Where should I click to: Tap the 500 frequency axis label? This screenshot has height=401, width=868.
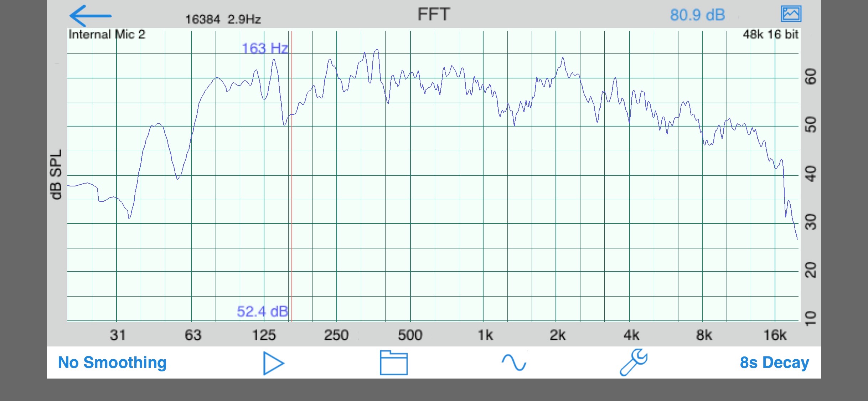click(x=410, y=335)
